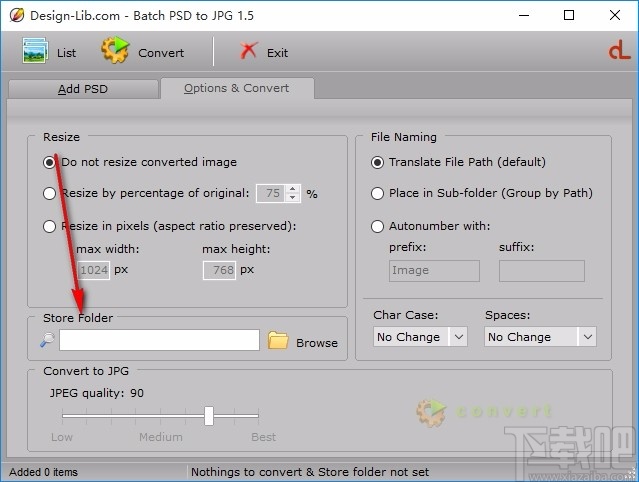Click the Browse button text
Viewport: 639px width, 482px height.
click(317, 343)
